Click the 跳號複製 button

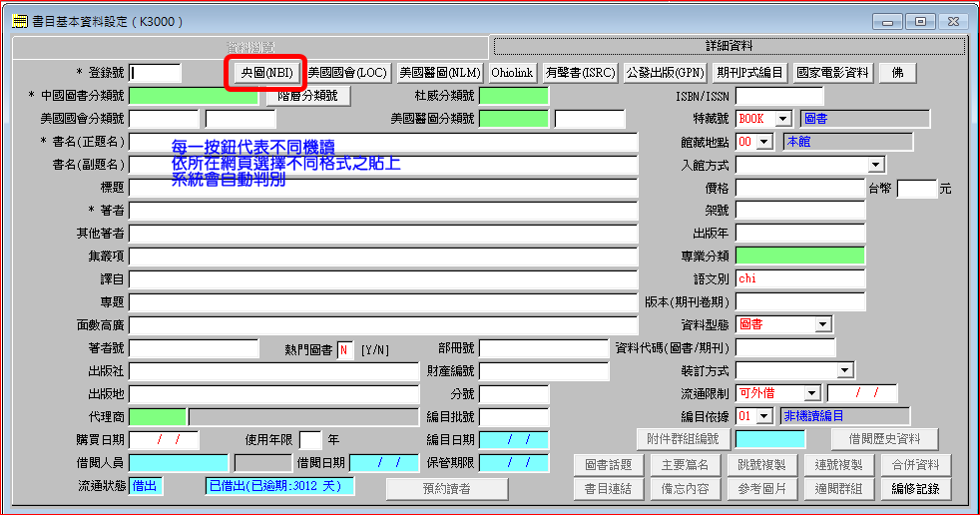coord(761,465)
